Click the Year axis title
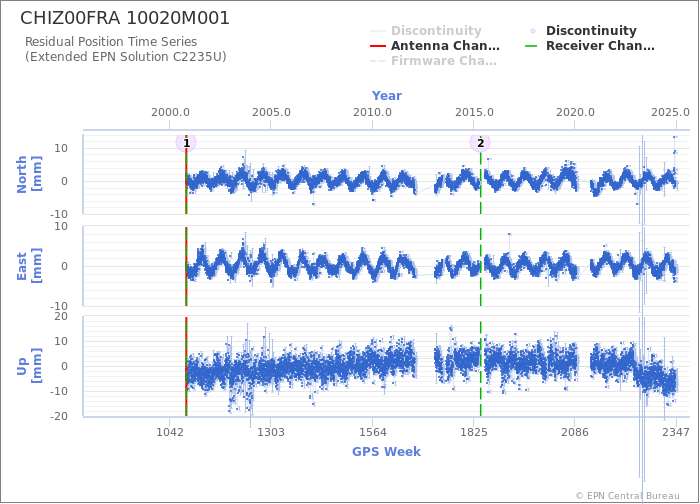The image size is (700, 504). [x=387, y=96]
